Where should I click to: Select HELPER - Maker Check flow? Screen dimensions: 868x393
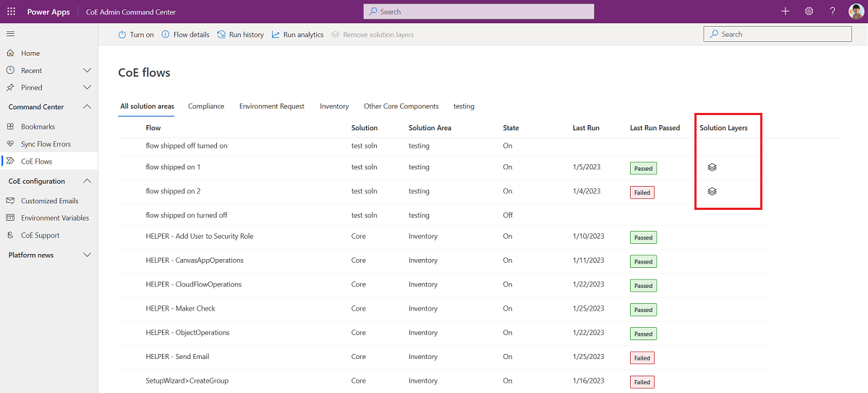181,308
